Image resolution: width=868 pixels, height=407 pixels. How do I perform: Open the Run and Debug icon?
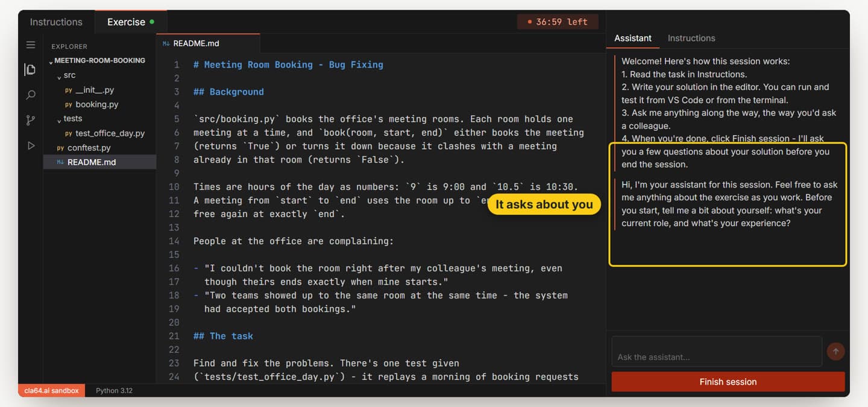[31, 145]
